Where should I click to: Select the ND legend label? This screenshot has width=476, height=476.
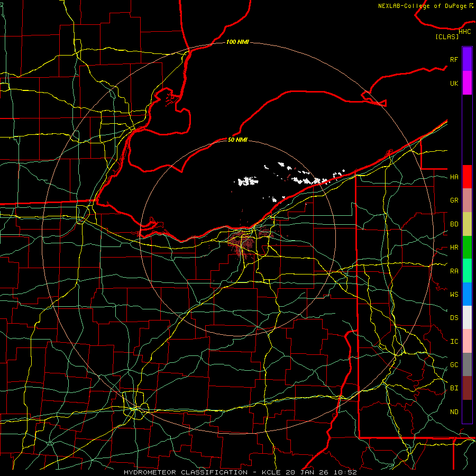(454, 412)
